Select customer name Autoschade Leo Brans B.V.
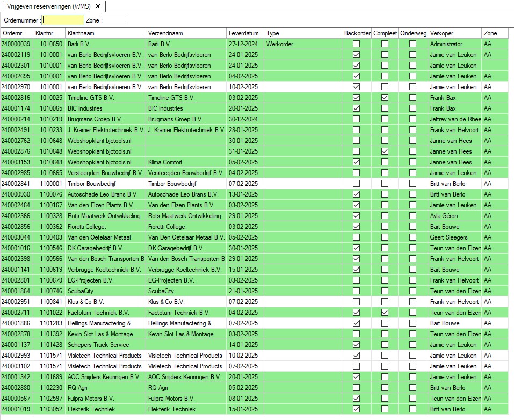The height and width of the screenshot is (420, 514). 103,194
